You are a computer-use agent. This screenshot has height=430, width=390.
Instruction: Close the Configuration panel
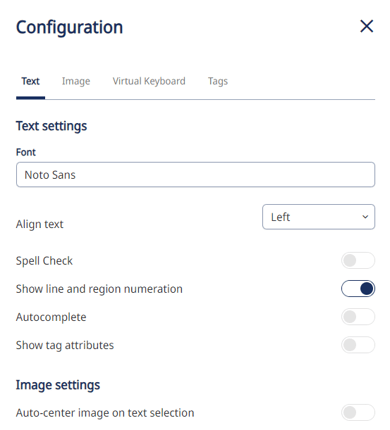tap(366, 26)
